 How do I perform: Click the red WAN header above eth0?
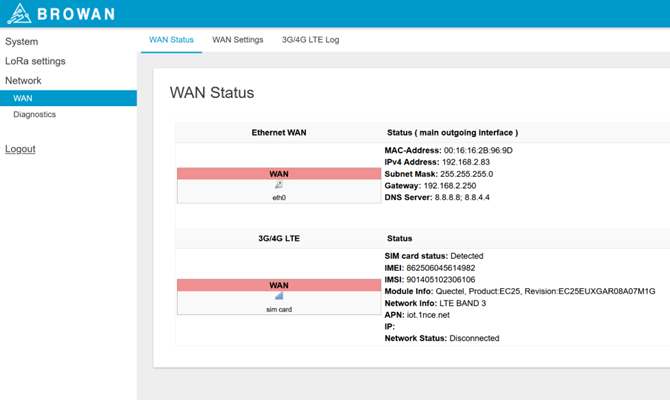click(279, 174)
